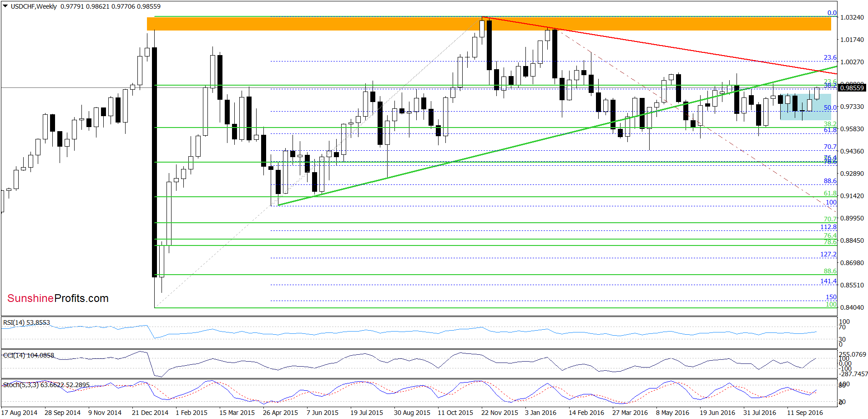The height and width of the screenshot is (419, 868).
Task: Select the blue 0.0 Fibonacci level label
Action: [832, 13]
